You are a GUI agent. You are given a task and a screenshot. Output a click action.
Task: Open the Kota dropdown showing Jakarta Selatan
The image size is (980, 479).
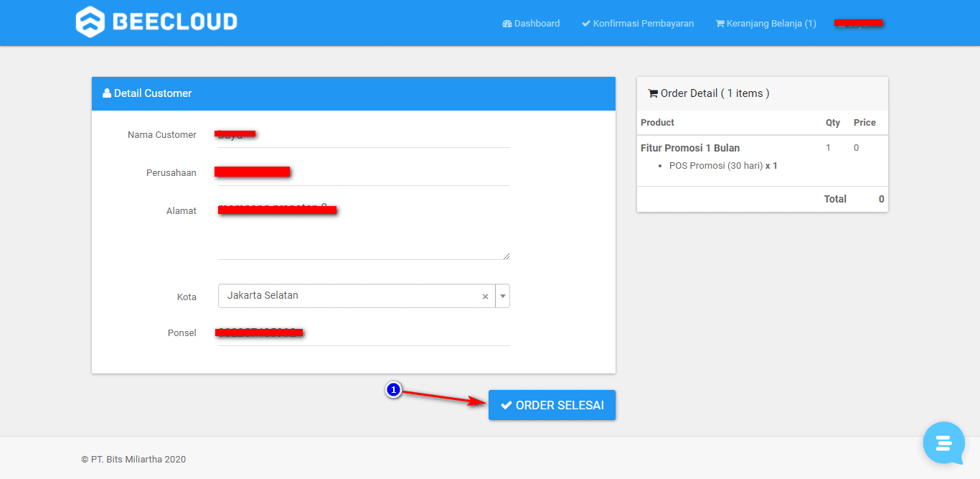[364, 296]
